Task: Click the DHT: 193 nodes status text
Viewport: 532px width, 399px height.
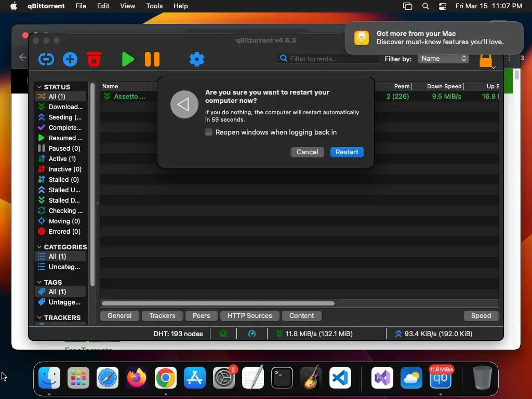Action: click(x=178, y=334)
